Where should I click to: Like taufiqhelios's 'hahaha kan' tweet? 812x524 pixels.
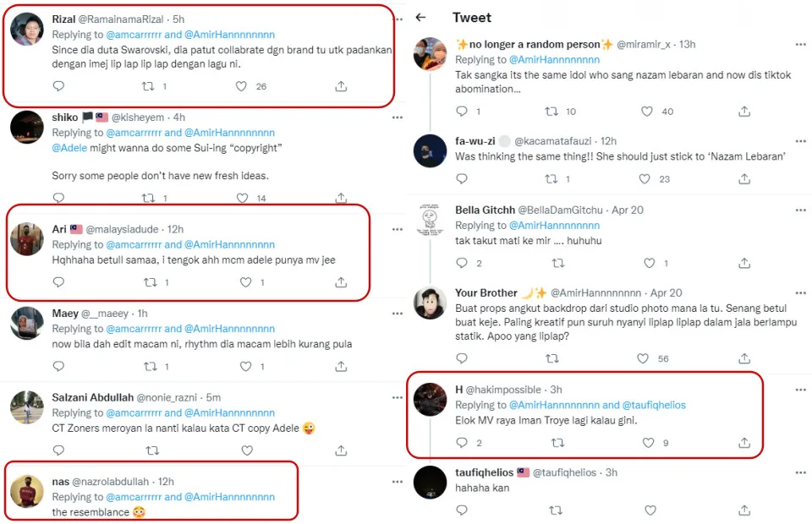(650, 510)
